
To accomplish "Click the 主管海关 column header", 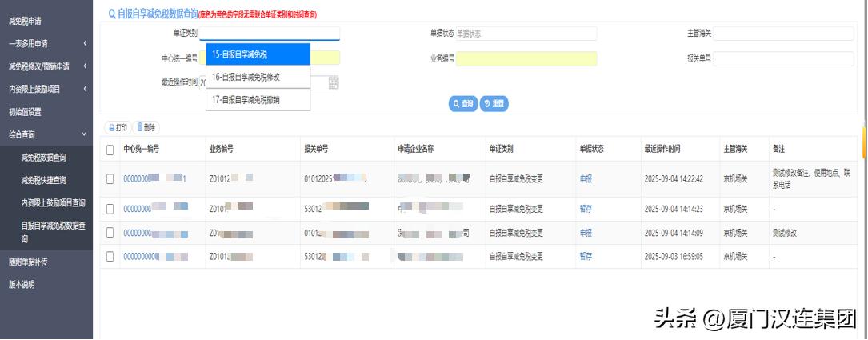I will (x=736, y=150).
